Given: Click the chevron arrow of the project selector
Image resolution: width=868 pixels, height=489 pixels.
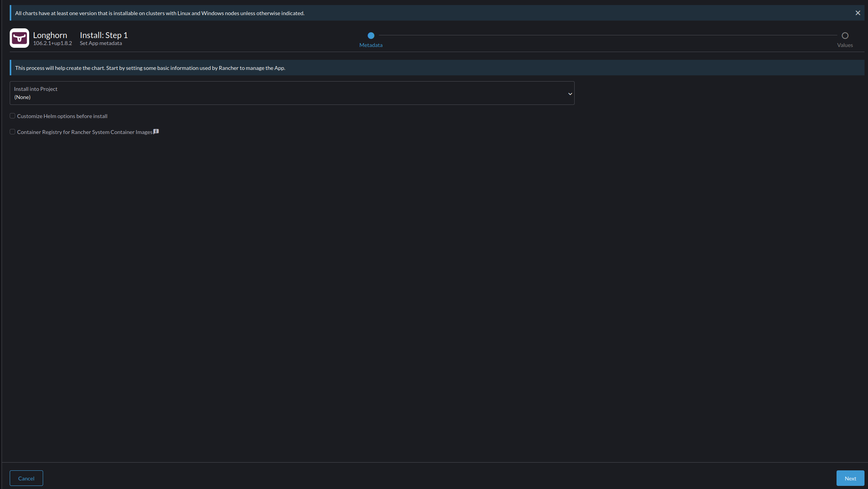Looking at the screenshot, I should [x=570, y=94].
